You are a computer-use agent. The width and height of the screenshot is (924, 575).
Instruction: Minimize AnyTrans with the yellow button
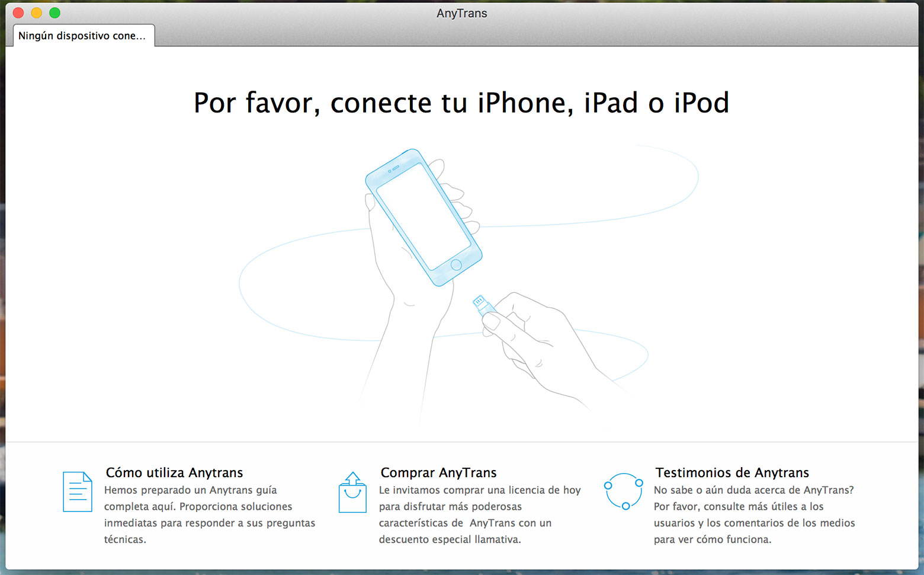[x=37, y=12]
